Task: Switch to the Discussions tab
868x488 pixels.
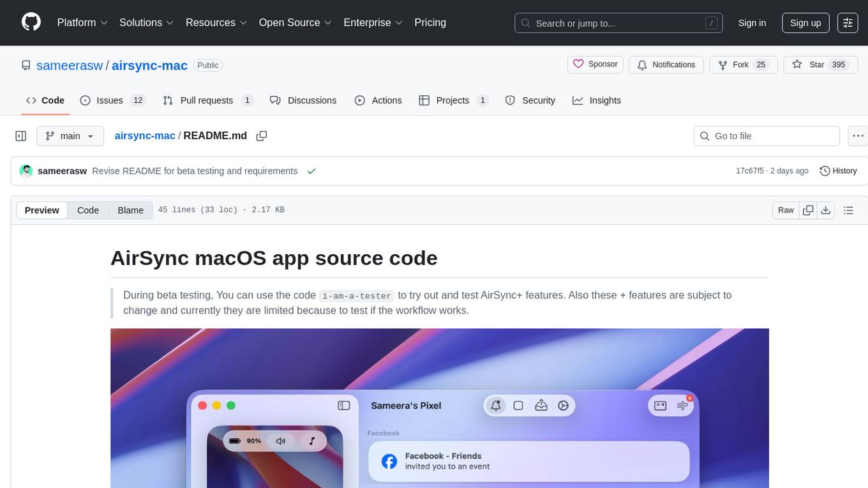Action: tap(303, 100)
